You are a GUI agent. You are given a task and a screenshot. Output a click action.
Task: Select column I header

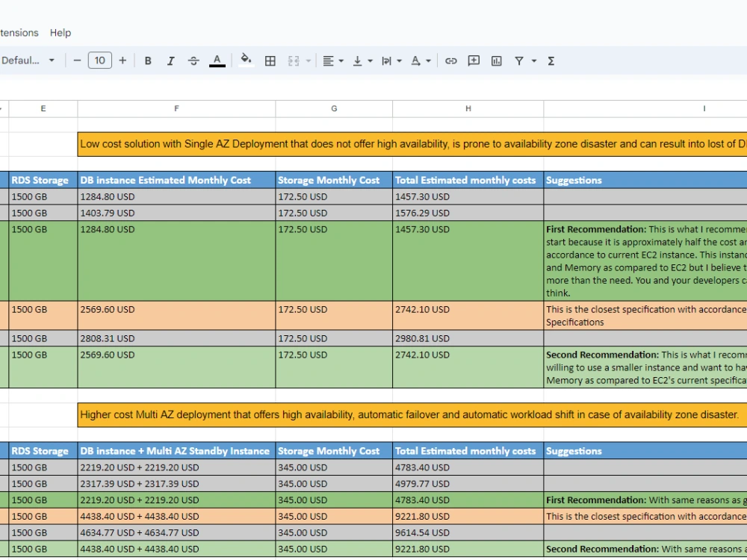click(645, 108)
